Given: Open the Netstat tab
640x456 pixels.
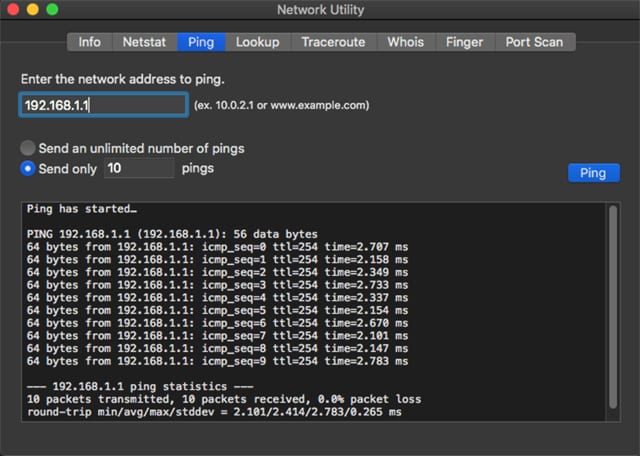Looking at the screenshot, I should point(144,42).
